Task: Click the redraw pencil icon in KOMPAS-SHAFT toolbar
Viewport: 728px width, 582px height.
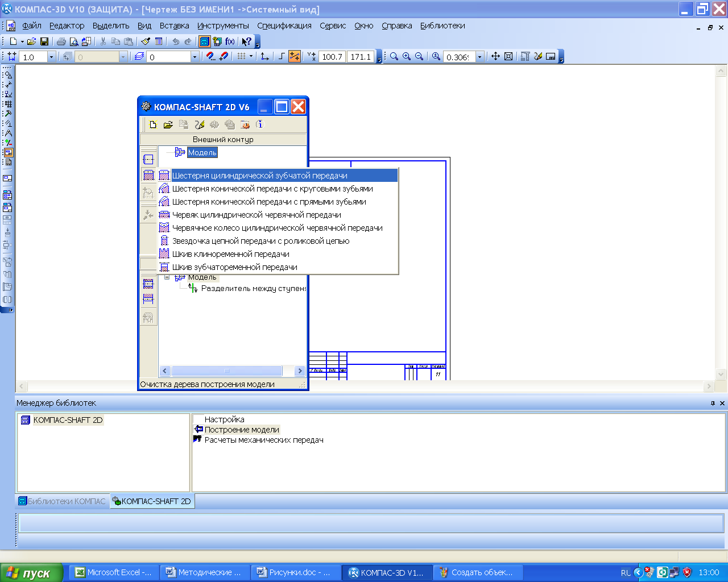Action: point(199,125)
